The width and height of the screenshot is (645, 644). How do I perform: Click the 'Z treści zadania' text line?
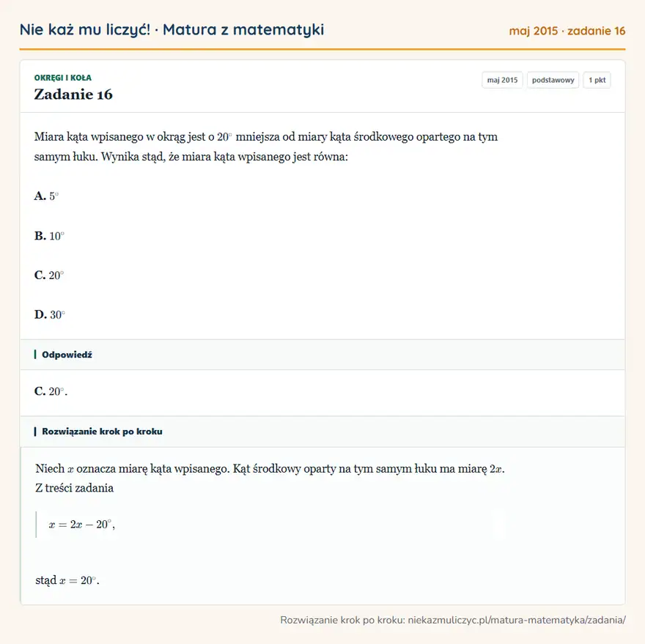coord(75,488)
